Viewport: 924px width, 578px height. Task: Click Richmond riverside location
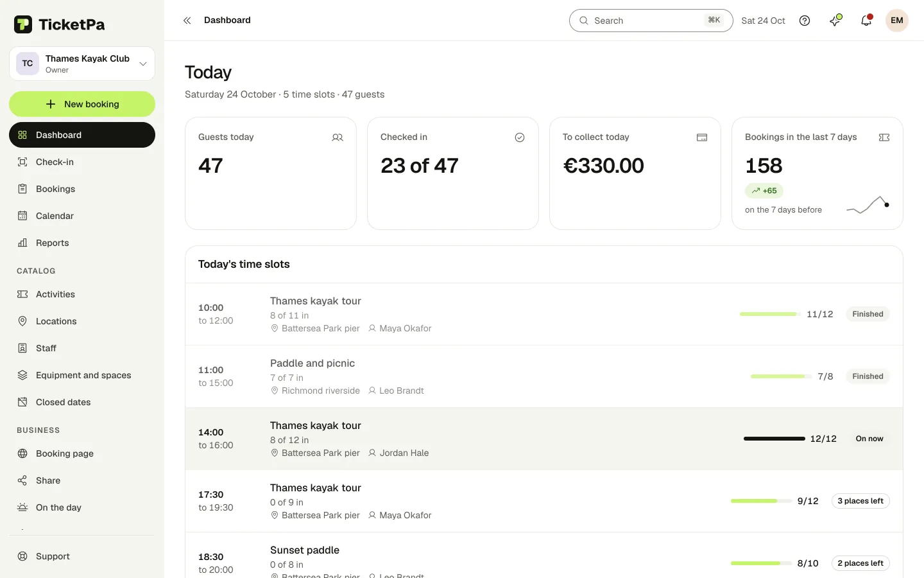pos(321,390)
